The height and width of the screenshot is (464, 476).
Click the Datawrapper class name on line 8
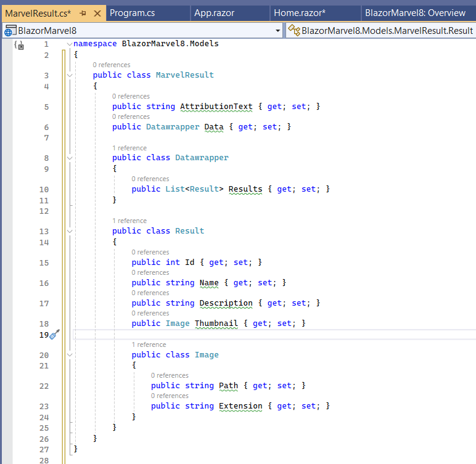click(202, 158)
